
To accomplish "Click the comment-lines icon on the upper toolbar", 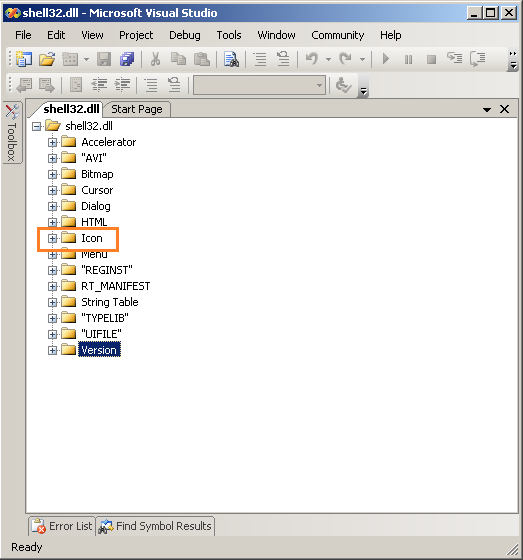I will [260, 59].
